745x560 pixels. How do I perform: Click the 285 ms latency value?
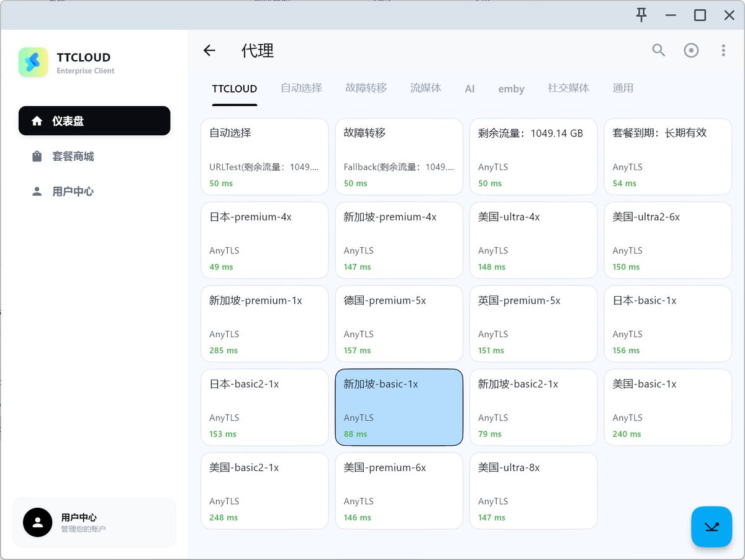[x=223, y=351]
